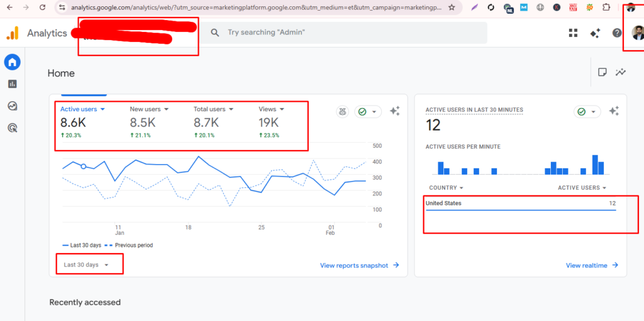This screenshot has width=644, height=321.
Task: Click the tallest bar in active users per minute
Action: 595,165
